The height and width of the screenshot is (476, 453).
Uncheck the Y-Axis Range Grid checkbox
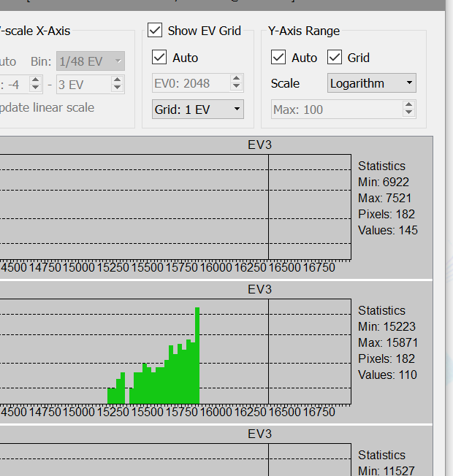tap(335, 58)
